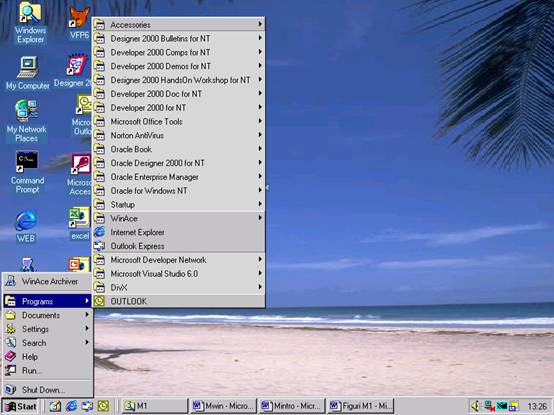Viewport: 554px width, 415px height.
Task: Click the Outlook clock icon in Quick Launch
Action: tap(103, 406)
